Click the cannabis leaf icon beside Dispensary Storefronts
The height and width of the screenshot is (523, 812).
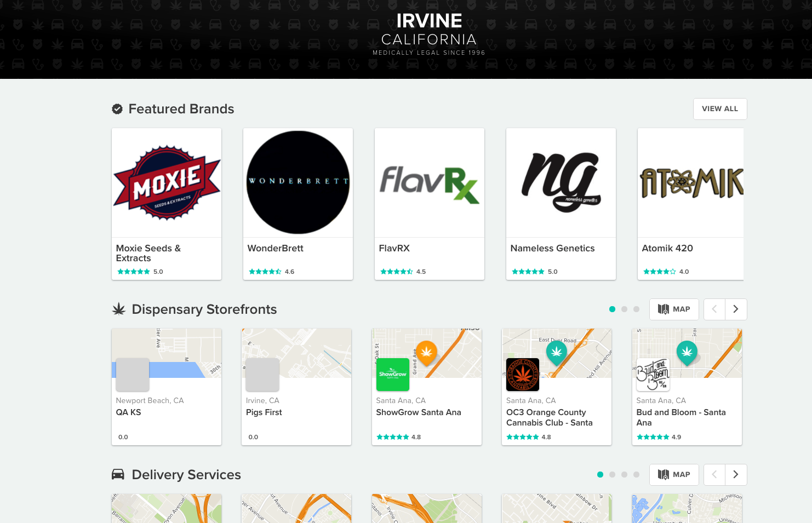pos(119,309)
